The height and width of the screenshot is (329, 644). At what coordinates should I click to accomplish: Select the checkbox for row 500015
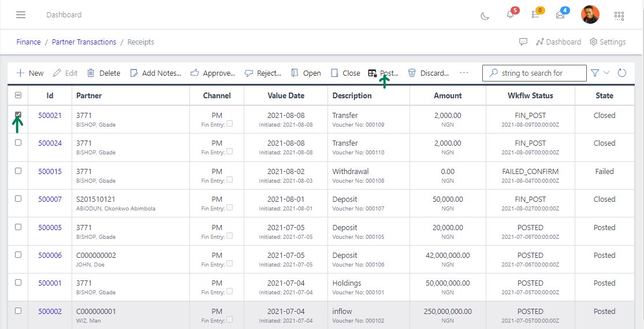[x=18, y=171]
